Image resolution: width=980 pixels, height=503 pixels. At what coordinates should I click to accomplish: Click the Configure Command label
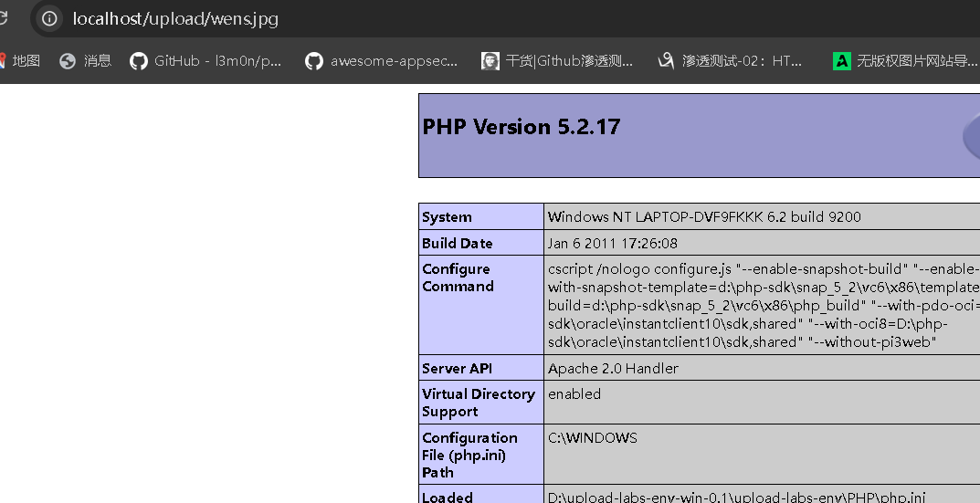tap(458, 278)
